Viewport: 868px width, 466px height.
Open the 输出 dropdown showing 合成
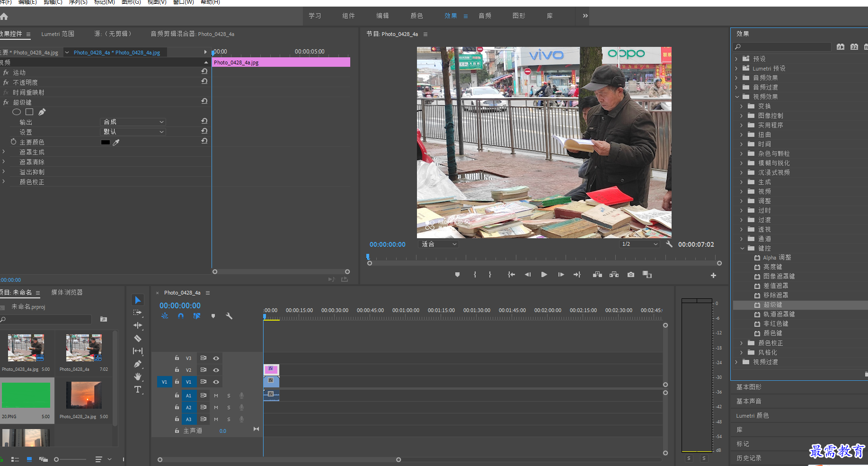pos(133,122)
